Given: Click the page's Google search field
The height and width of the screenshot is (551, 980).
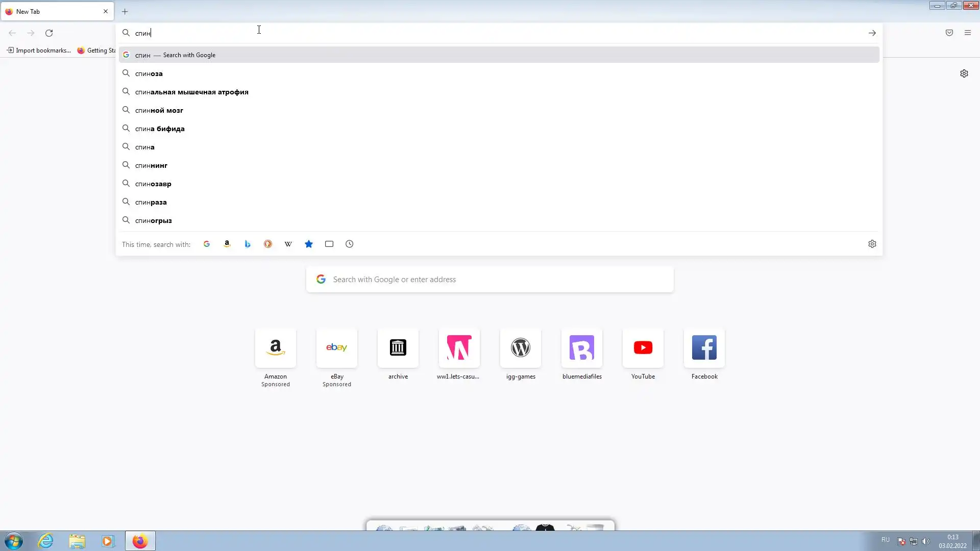Looking at the screenshot, I should [490, 280].
